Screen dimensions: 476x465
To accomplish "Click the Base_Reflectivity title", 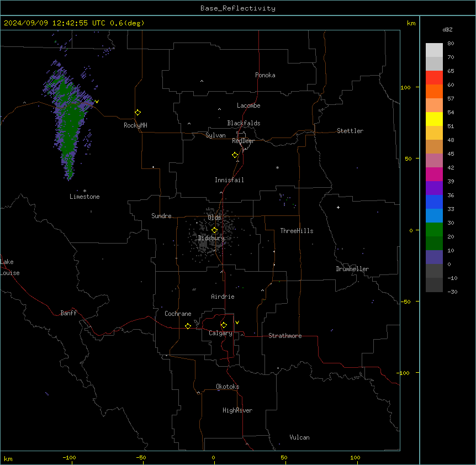I will 238,8.
